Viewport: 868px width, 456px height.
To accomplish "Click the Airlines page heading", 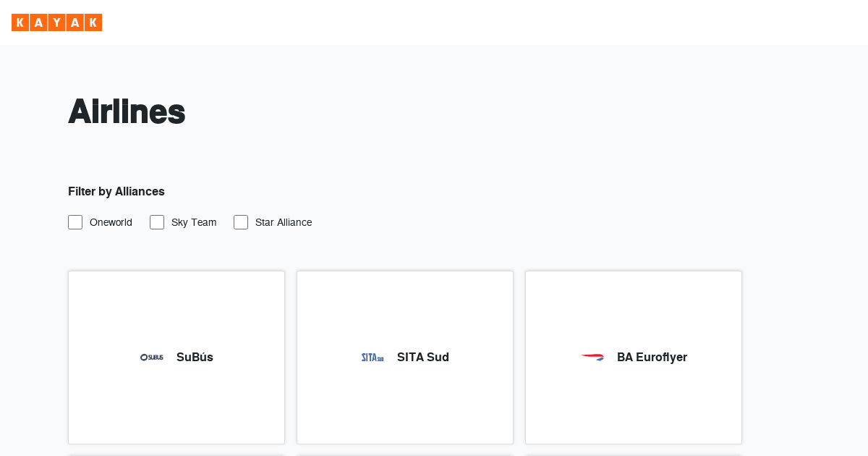I will pos(127,111).
